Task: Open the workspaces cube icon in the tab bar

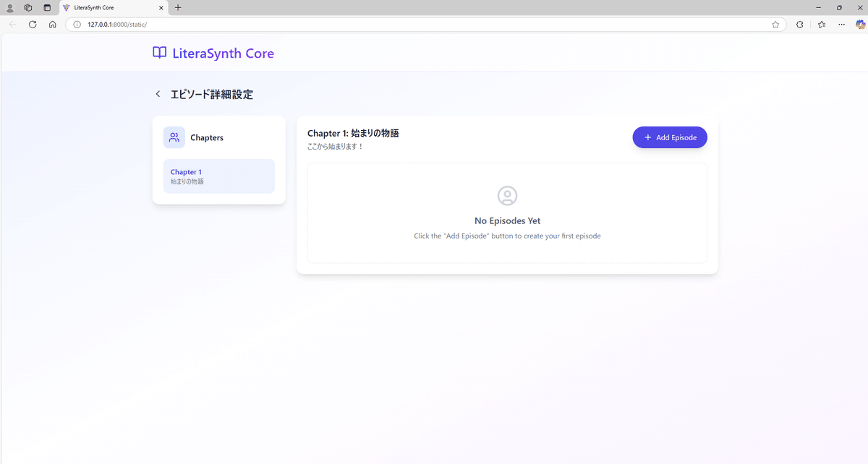Action: pyautogui.click(x=27, y=7)
